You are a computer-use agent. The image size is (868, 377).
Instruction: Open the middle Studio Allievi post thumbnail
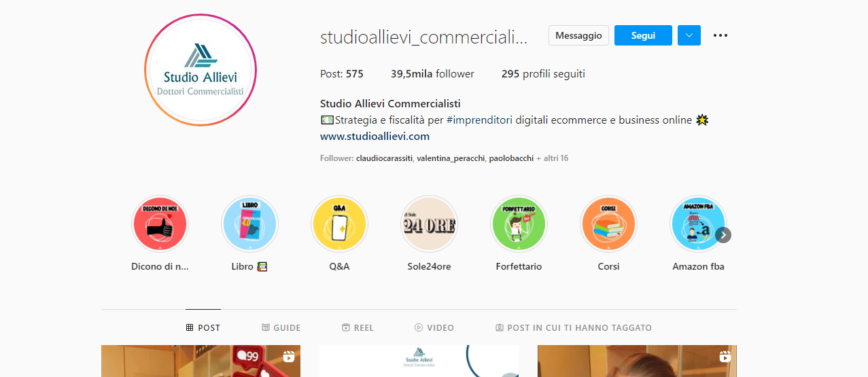tap(419, 361)
